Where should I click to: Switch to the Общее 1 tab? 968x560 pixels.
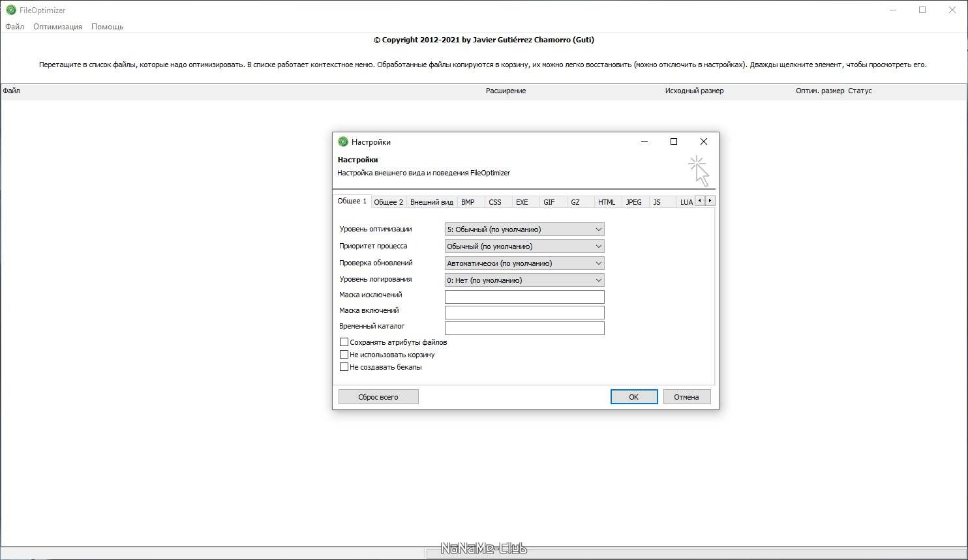point(352,201)
